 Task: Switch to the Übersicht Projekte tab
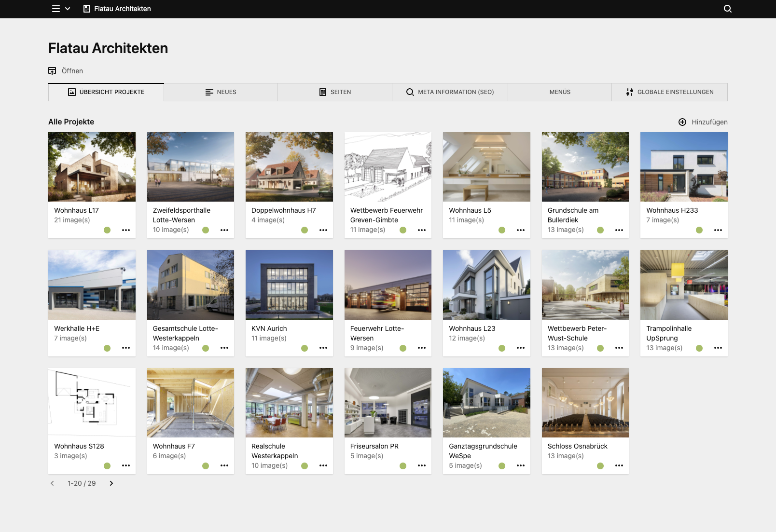pyautogui.click(x=106, y=92)
